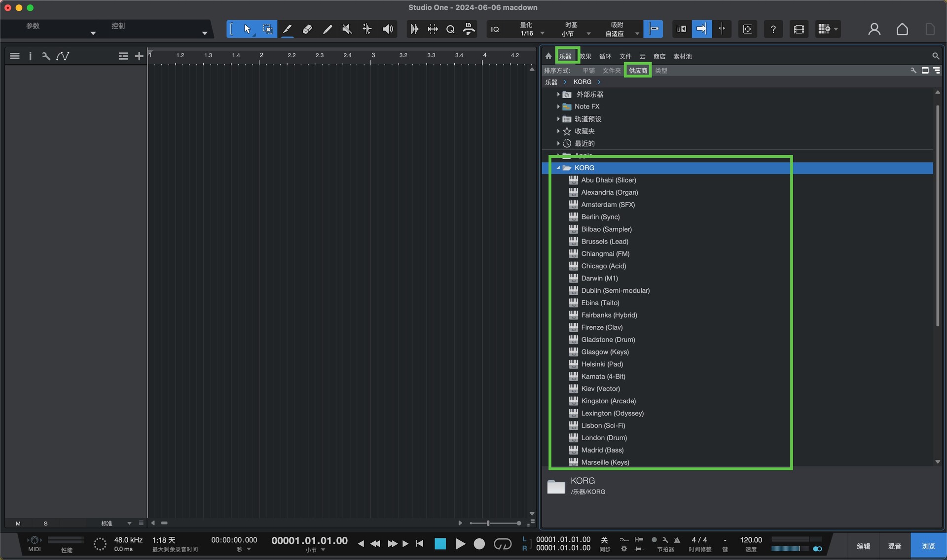Select the Eraser tool

[307, 29]
